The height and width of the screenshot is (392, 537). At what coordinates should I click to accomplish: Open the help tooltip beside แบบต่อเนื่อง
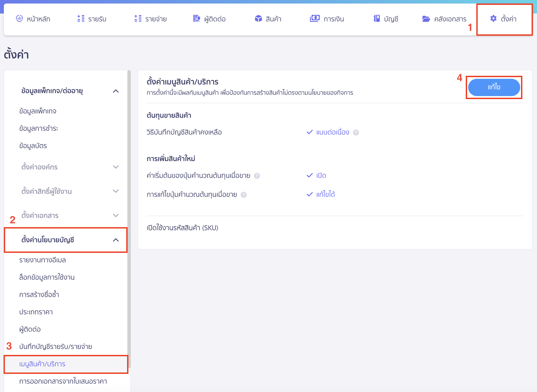click(x=356, y=132)
